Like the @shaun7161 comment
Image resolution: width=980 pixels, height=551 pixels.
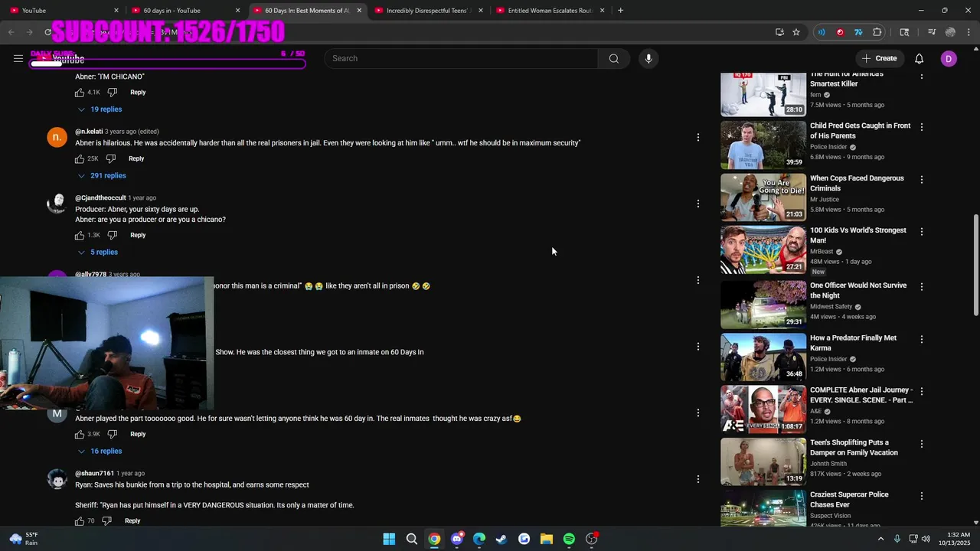[x=80, y=520]
